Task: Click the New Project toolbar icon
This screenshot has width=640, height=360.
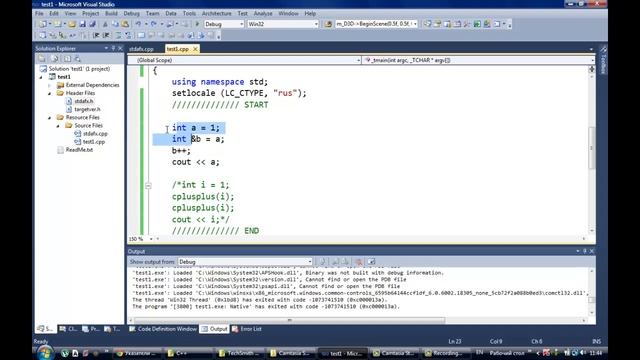Action: pos(43,24)
